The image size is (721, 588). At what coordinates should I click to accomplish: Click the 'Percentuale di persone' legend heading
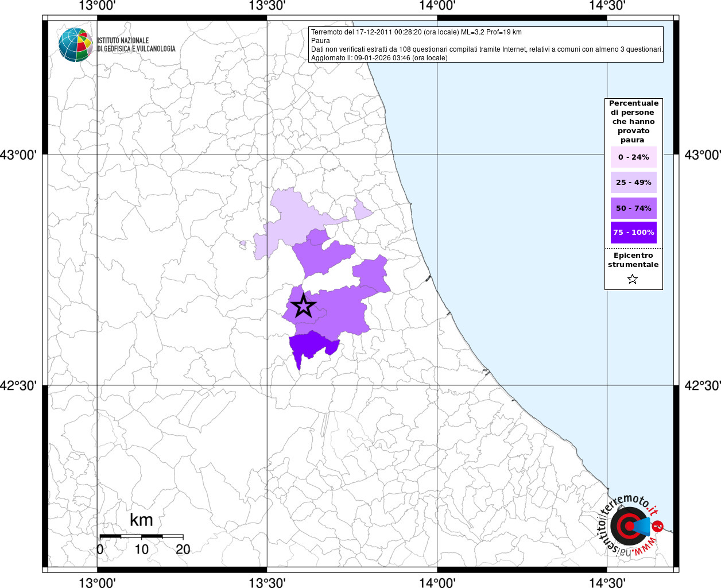pos(633,121)
